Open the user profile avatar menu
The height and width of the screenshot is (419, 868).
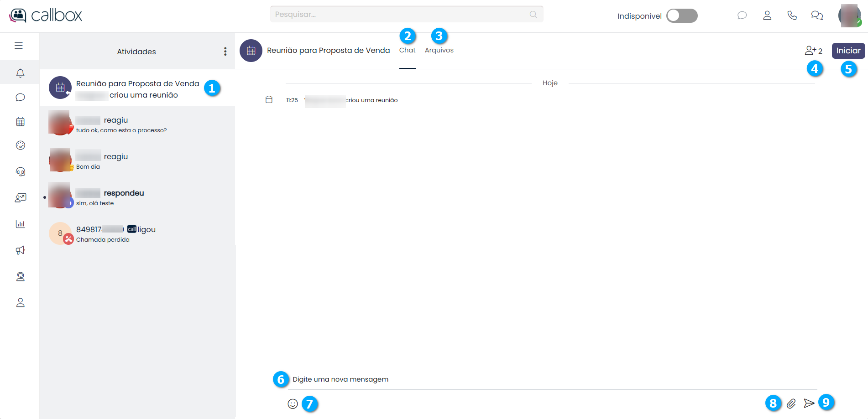point(849,16)
